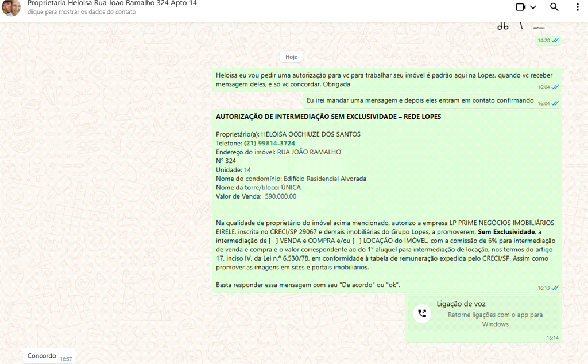Click the 16:37 timestamp beside Concordo

coord(66,358)
